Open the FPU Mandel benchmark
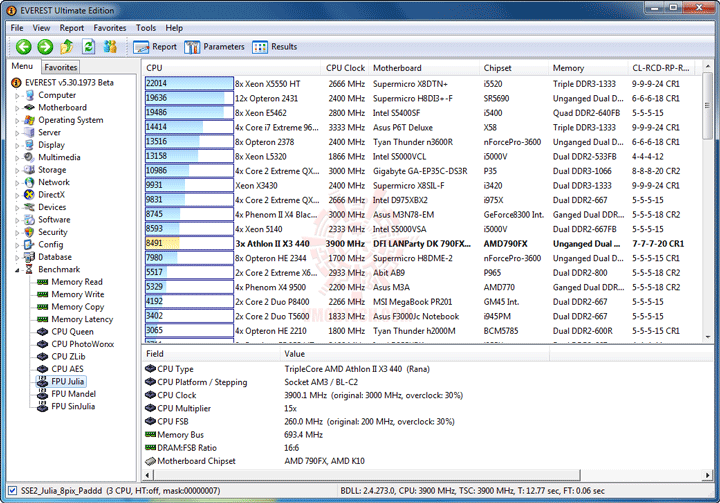Screen dimensions: 720x503 (x=73, y=394)
